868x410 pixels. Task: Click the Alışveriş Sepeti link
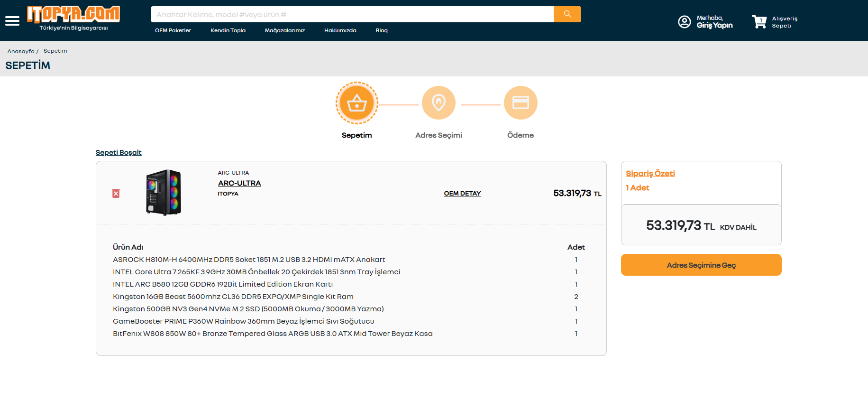785,22
